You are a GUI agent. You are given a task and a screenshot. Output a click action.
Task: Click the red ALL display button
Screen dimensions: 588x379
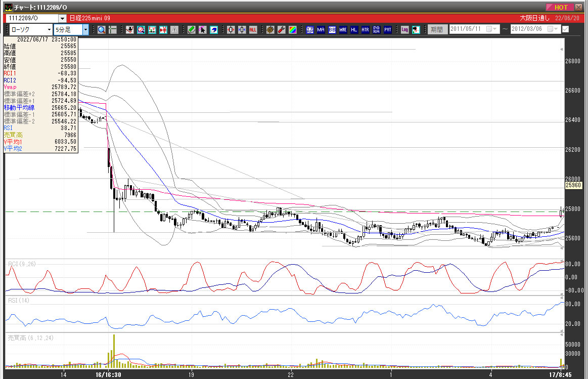click(x=253, y=30)
